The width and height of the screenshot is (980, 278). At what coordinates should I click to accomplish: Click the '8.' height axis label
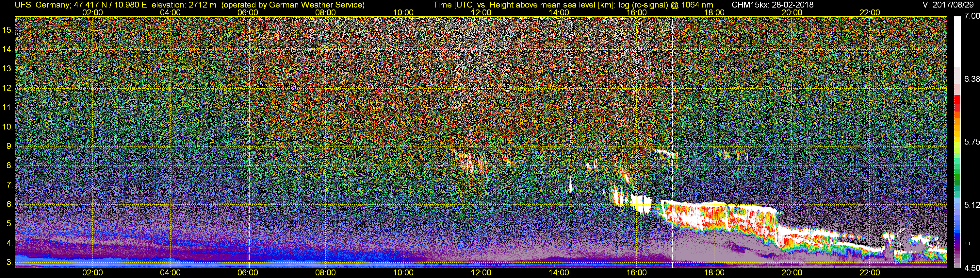(x=9, y=166)
